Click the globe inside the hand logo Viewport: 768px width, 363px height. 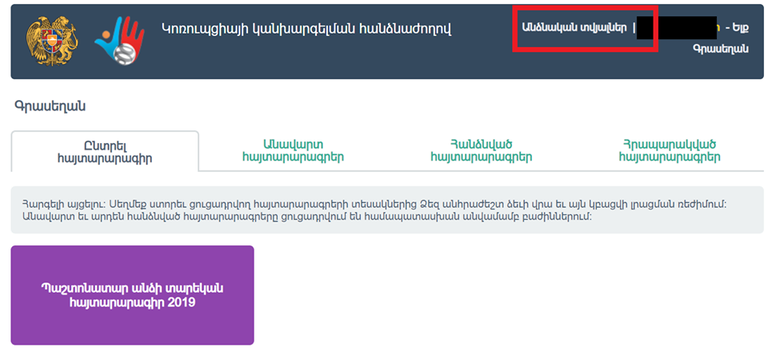pyautogui.click(x=124, y=53)
